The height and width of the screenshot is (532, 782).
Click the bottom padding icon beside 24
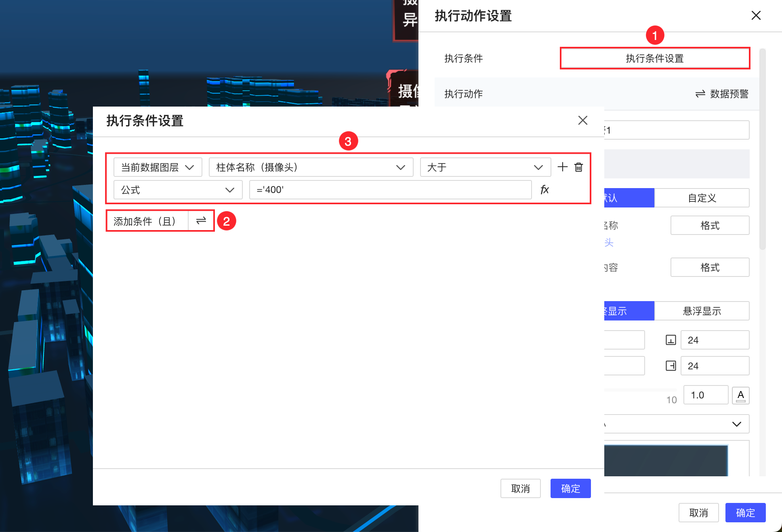point(671,340)
